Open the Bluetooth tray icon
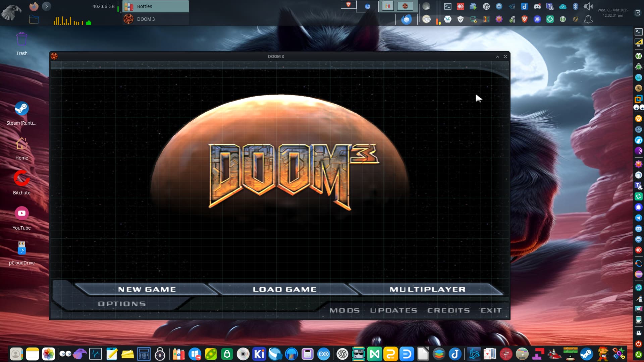Viewport: 644px width, 362px height. pos(576,6)
